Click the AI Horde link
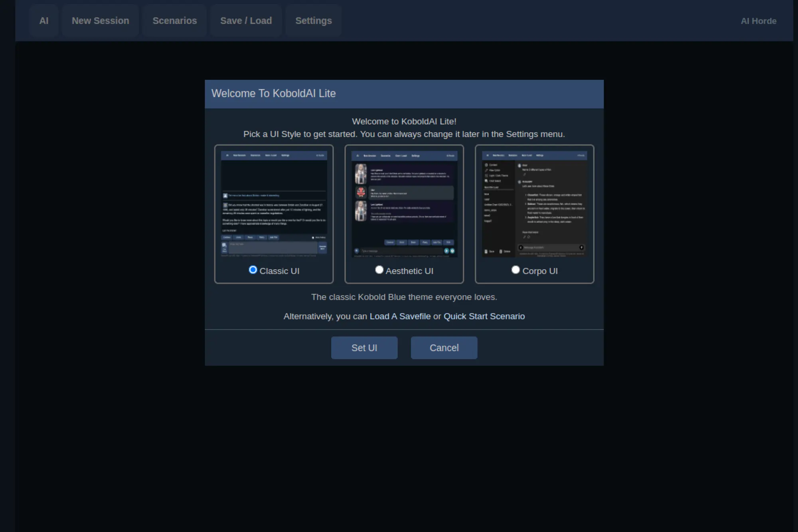This screenshot has height=532, width=798. (x=758, y=21)
